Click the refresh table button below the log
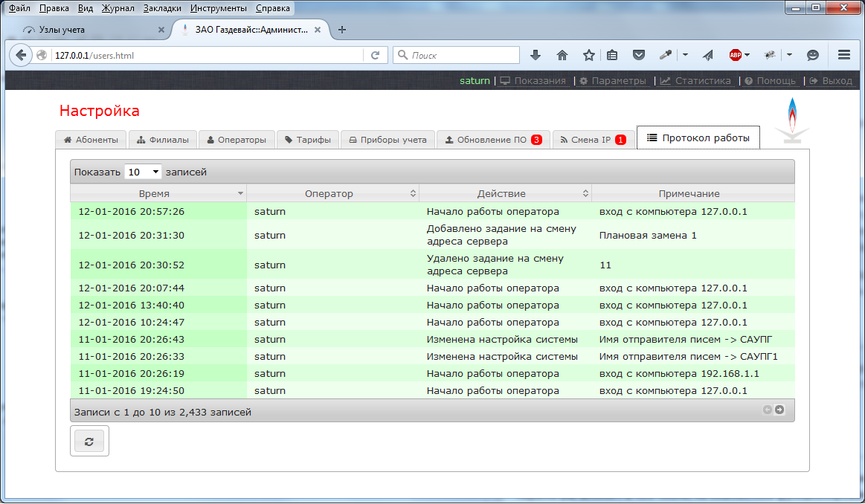865x504 pixels. (x=89, y=441)
